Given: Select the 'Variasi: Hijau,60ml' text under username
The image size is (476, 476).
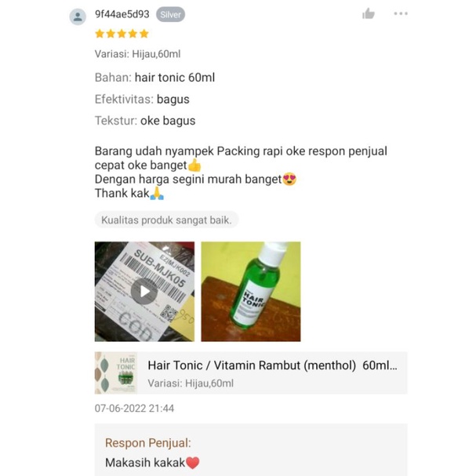Looking at the screenshot, I should (137, 54).
